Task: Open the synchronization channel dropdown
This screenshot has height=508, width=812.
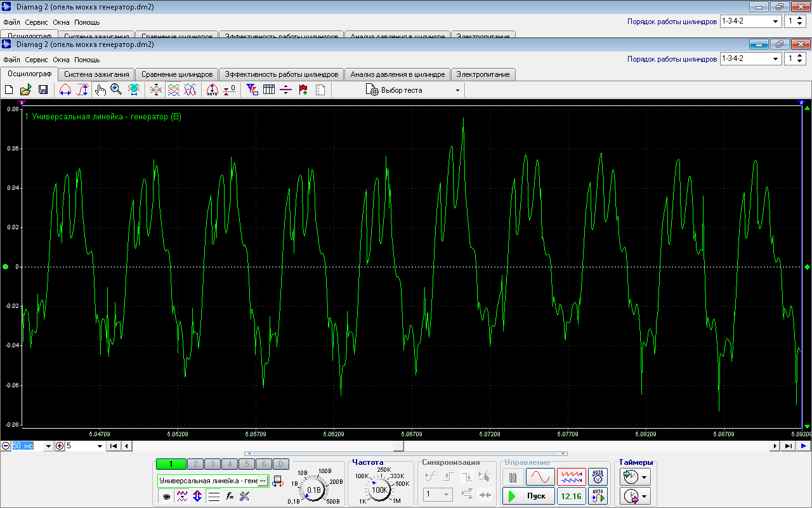Action: click(x=439, y=494)
